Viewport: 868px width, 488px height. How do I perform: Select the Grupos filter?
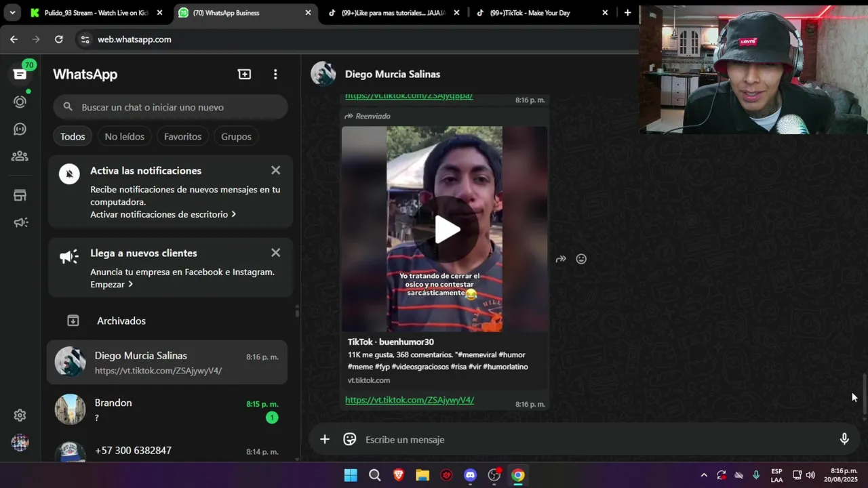tap(236, 136)
